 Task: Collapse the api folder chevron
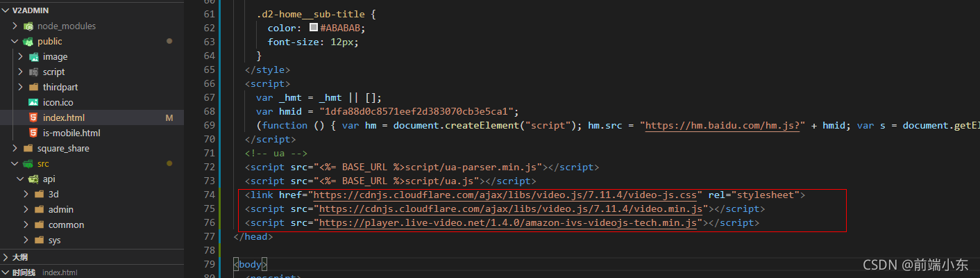[21, 179]
